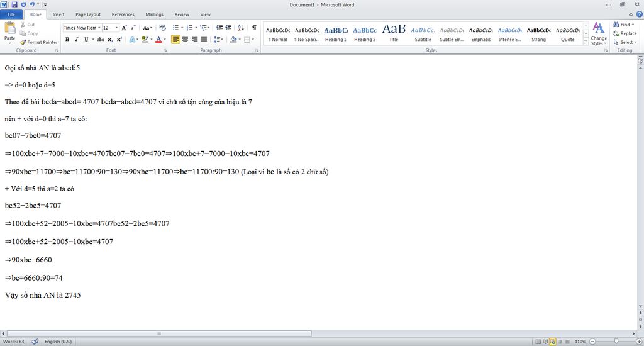Switch to the Mailings tab
The height and width of the screenshot is (346, 644).
tap(155, 14)
